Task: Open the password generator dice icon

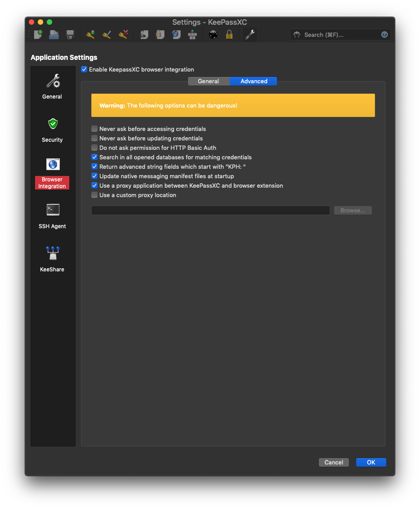Action: [213, 34]
